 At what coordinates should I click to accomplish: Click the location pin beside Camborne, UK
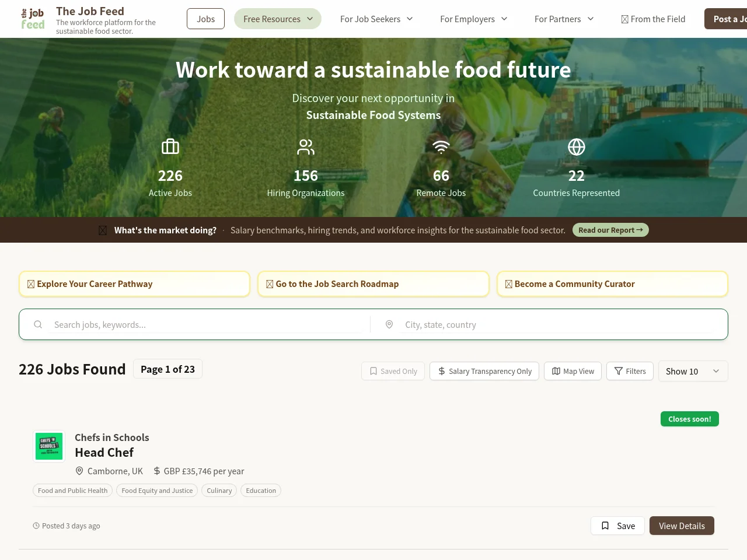click(79, 471)
